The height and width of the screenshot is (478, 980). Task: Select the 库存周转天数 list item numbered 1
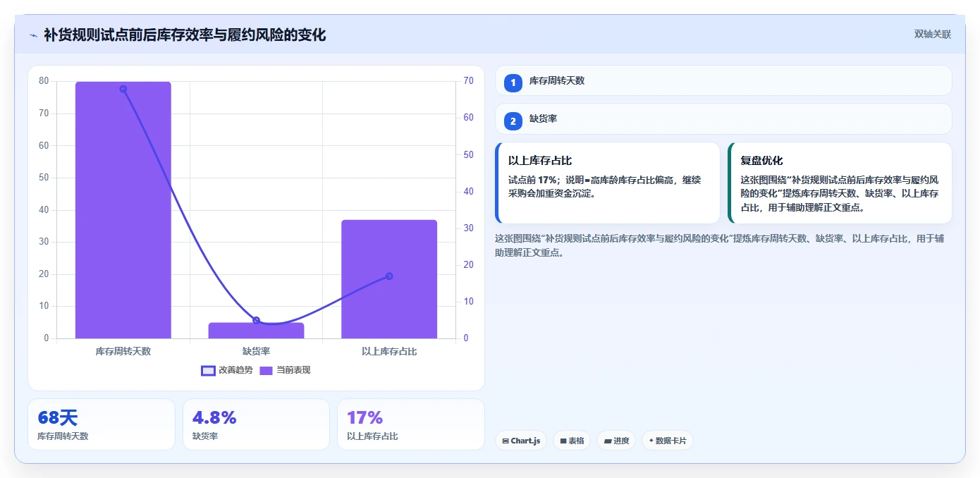(x=723, y=81)
